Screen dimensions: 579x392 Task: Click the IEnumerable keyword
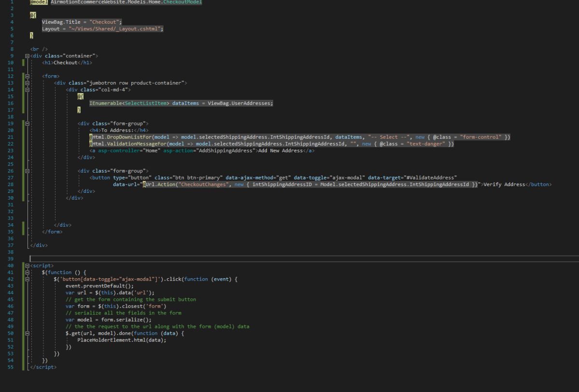[106, 103]
